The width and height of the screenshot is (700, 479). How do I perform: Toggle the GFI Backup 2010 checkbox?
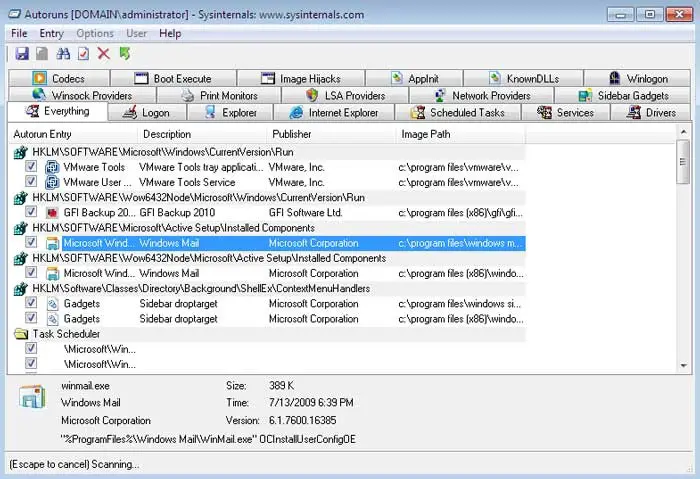(x=31, y=212)
